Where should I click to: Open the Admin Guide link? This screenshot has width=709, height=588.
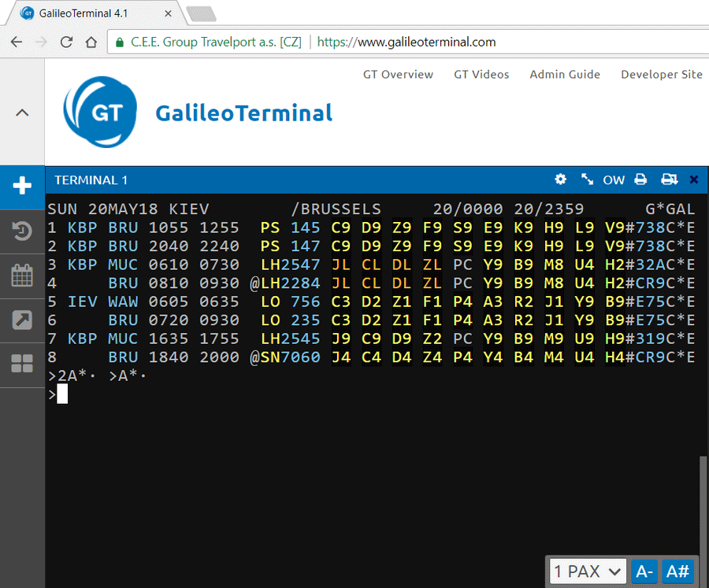click(565, 75)
